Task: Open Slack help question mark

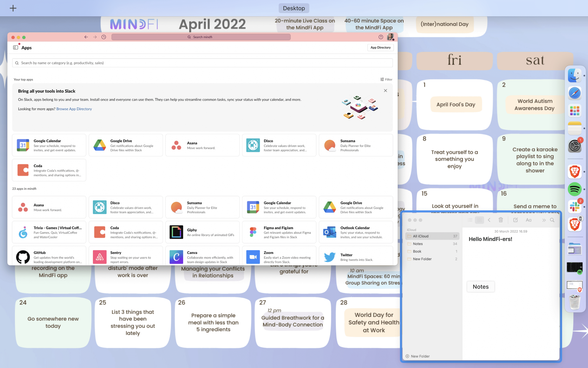Action: [x=381, y=37]
